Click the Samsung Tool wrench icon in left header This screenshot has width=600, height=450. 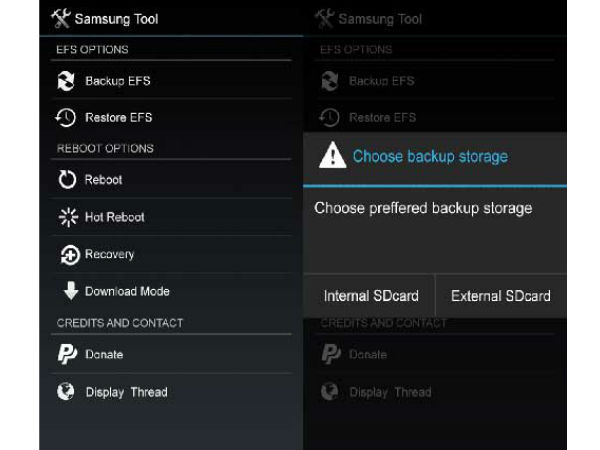(x=62, y=18)
